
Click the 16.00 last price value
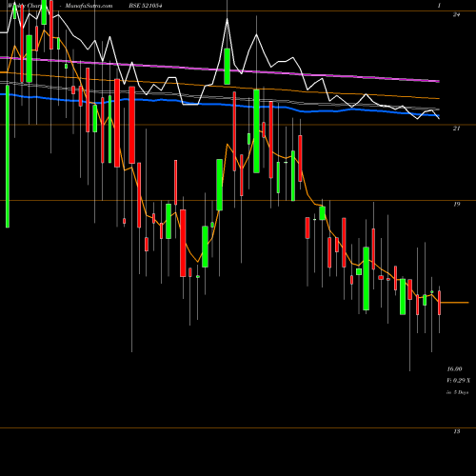pos(454,369)
